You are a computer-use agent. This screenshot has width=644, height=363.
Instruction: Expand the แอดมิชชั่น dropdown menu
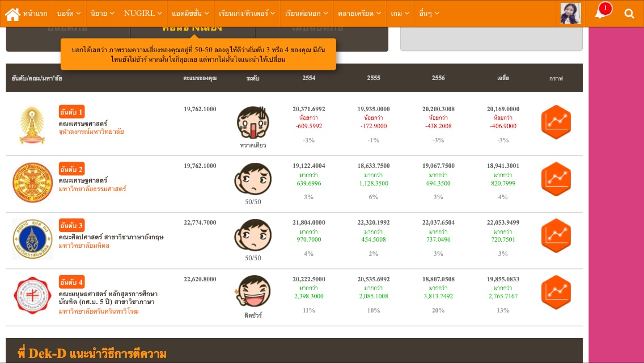point(190,14)
